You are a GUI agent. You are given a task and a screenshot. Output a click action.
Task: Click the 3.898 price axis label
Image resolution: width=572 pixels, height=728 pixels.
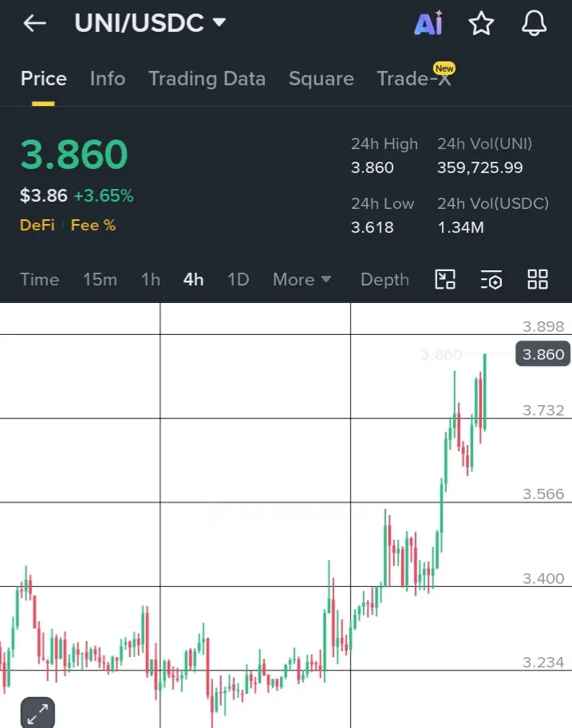(x=543, y=326)
